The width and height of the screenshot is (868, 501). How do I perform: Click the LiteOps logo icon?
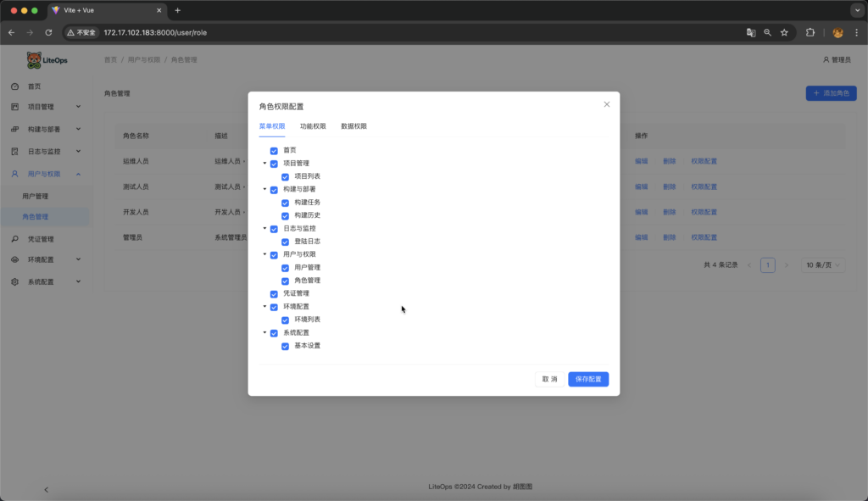point(34,60)
